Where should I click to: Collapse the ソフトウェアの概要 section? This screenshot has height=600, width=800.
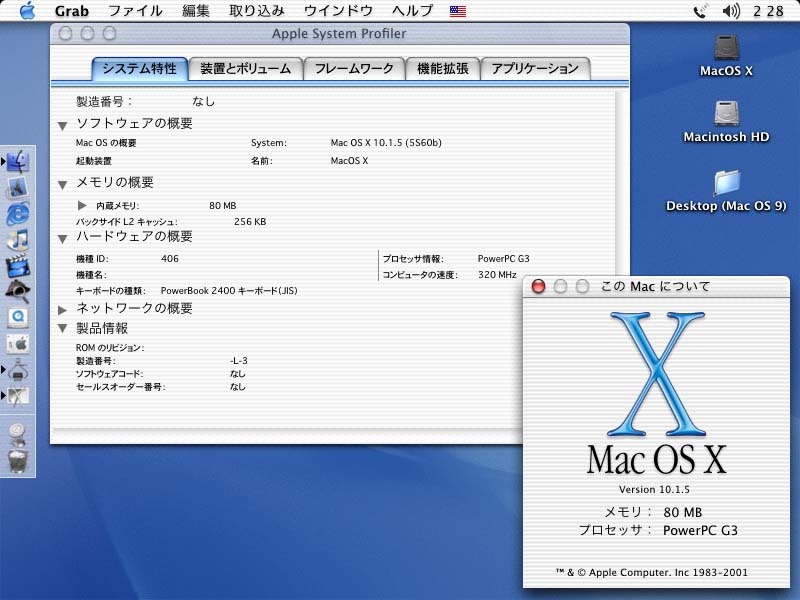pyautogui.click(x=62, y=125)
